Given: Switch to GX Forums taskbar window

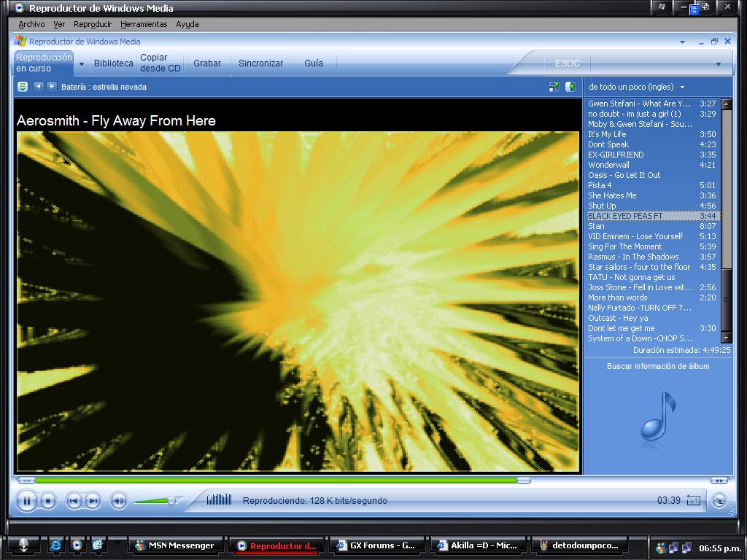Looking at the screenshot, I should [x=377, y=545].
